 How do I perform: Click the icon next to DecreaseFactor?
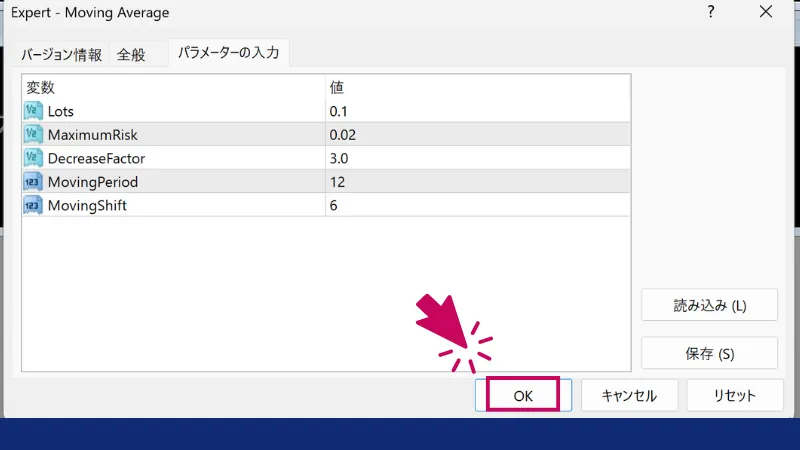click(33, 158)
